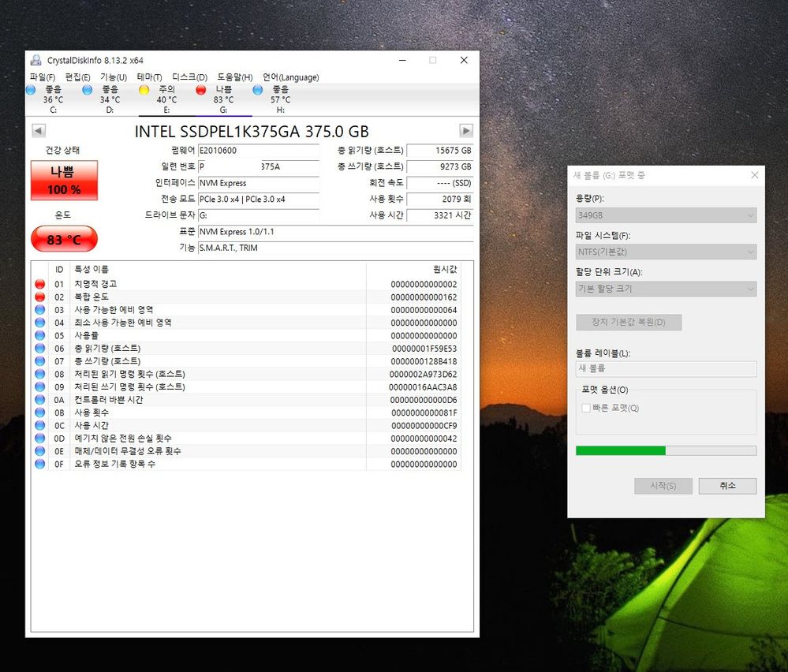Click the 기능 field S.M.A.R.T., TRIM
788x672 pixels.
coord(335,248)
